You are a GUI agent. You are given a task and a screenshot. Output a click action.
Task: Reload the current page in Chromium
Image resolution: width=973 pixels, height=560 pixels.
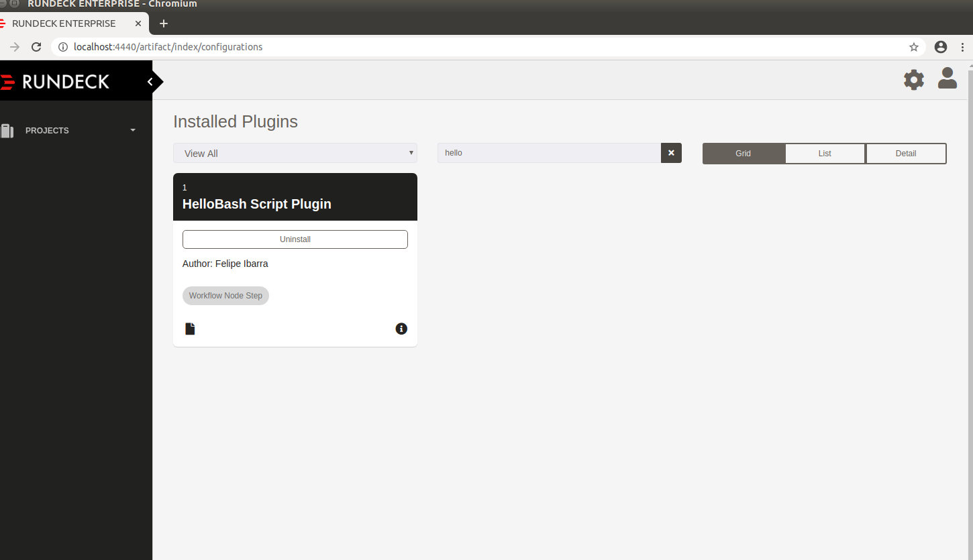coord(36,47)
